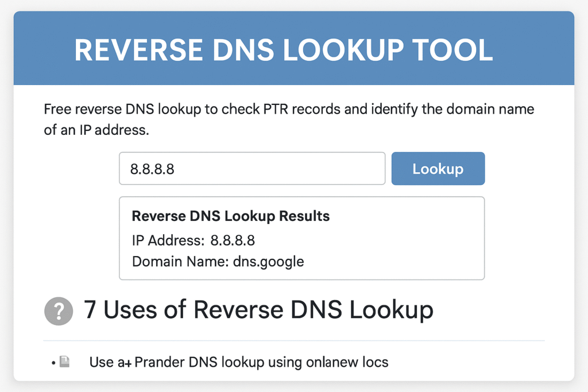The height and width of the screenshot is (392, 588).
Task: Click inside the IP address input field
Action: [252, 168]
